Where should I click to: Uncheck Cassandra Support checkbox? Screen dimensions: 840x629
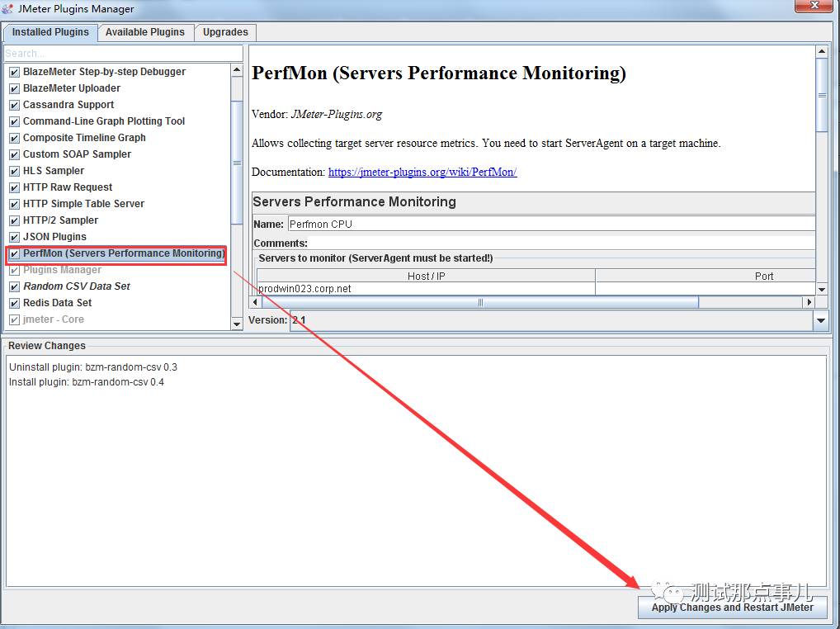pos(15,106)
